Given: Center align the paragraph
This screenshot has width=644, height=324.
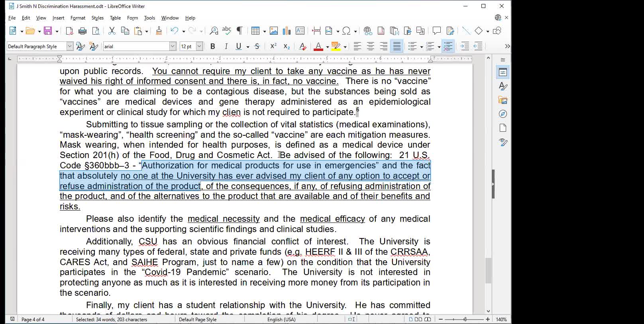Looking at the screenshot, I should pyautogui.click(x=371, y=47).
